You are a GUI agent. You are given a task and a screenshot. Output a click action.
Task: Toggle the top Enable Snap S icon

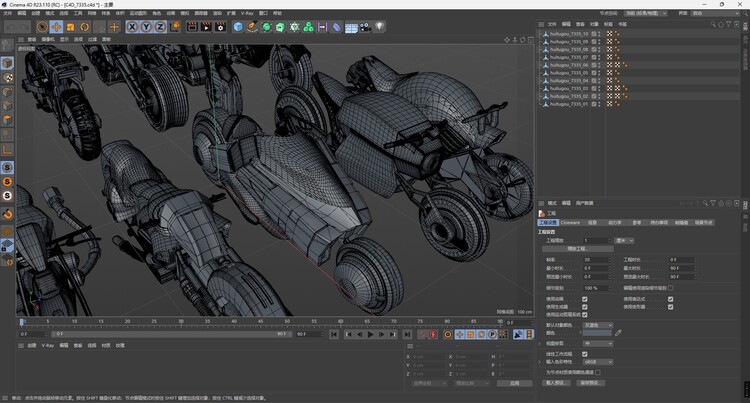[7, 167]
